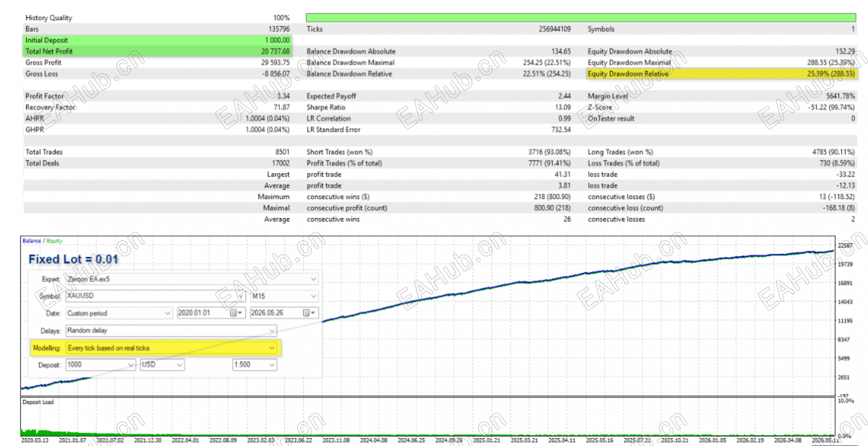The image size is (868, 446).
Task: Select Profit Trades value 7771 (91.41%)
Action: pyautogui.click(x=548, y=164)
